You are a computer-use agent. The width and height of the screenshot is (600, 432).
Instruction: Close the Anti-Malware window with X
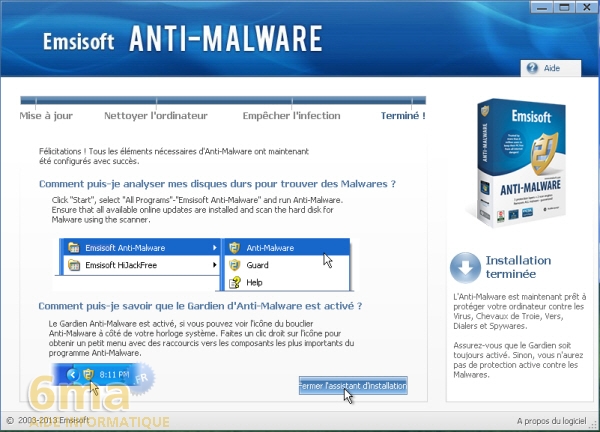point(586,7)
